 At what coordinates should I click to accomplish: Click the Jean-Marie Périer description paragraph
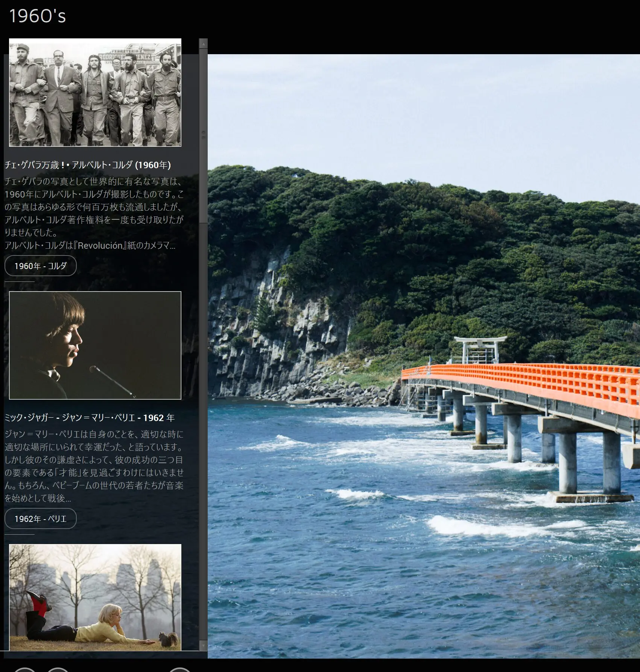pyautogui.click(x=94, y=466)
